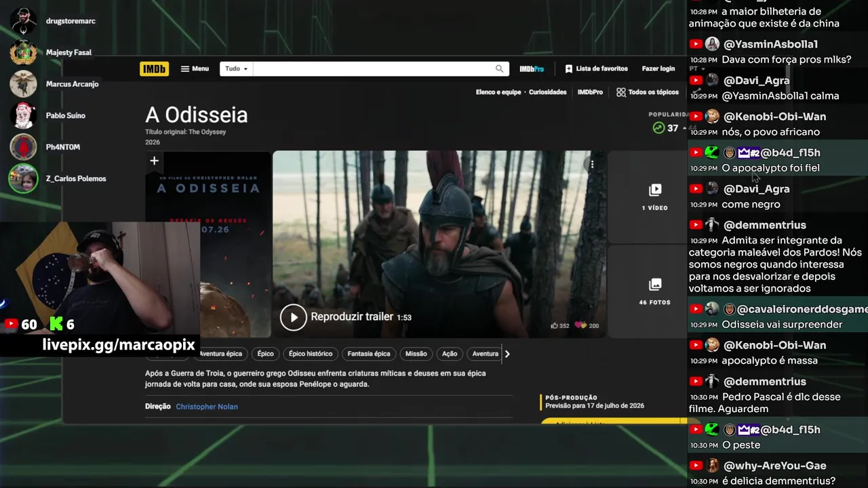Click @YasminAsbolla1 chat username
This screenshot has height=488, width=868.
[770, 44]
